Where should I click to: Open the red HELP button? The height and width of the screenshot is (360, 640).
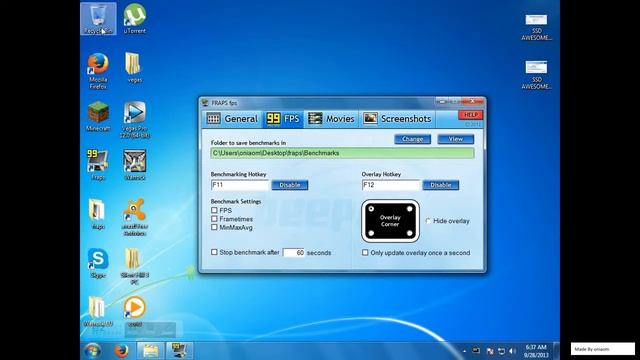(471, 115)
